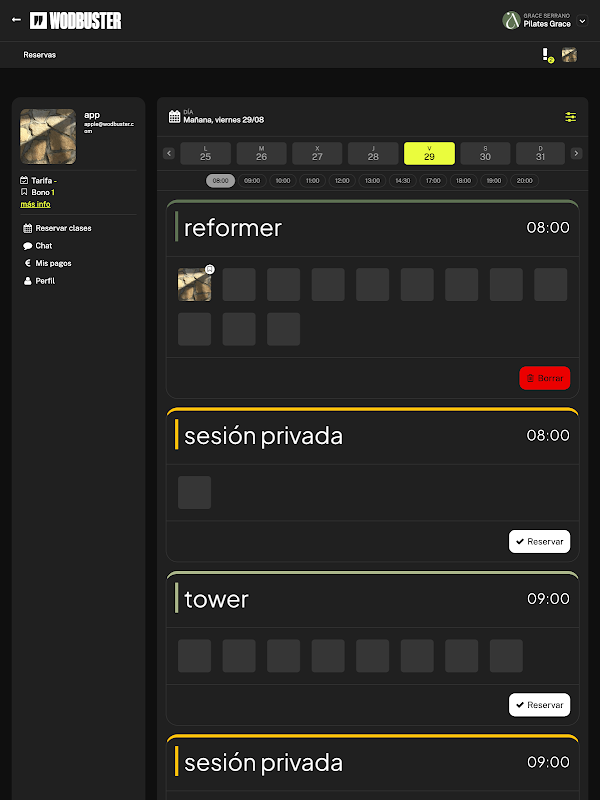Jump to the 09:00 time chip

pyautogui.click(x=252, y=181)
